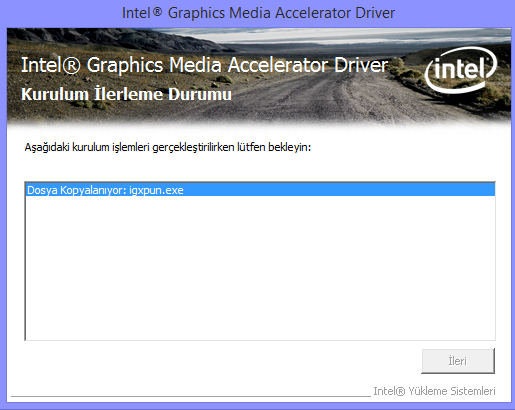
Task: Click the İleri button
Action: (458, 361)
